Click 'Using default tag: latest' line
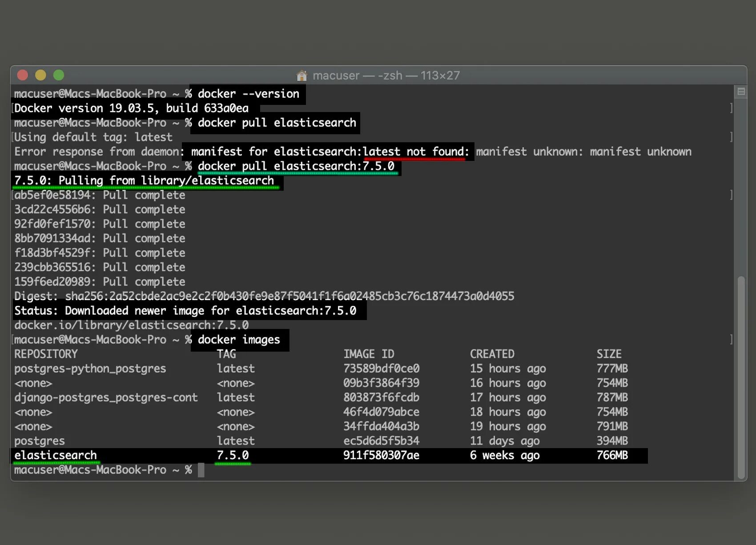Viewport: 756px width, 545px height. [x=93, y=137]
